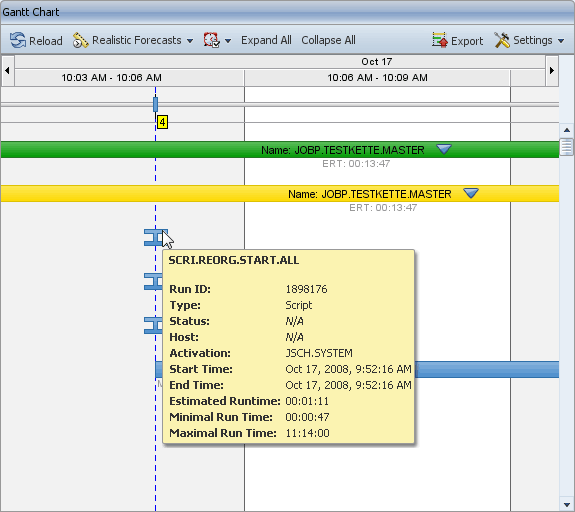
Task: Click the yellow marker labeled 4
Action: 162,122
